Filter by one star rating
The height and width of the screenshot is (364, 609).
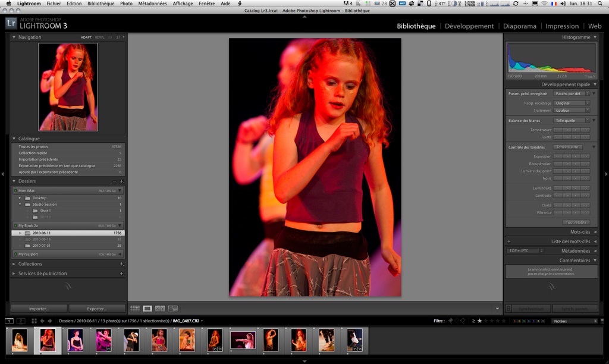480,321
